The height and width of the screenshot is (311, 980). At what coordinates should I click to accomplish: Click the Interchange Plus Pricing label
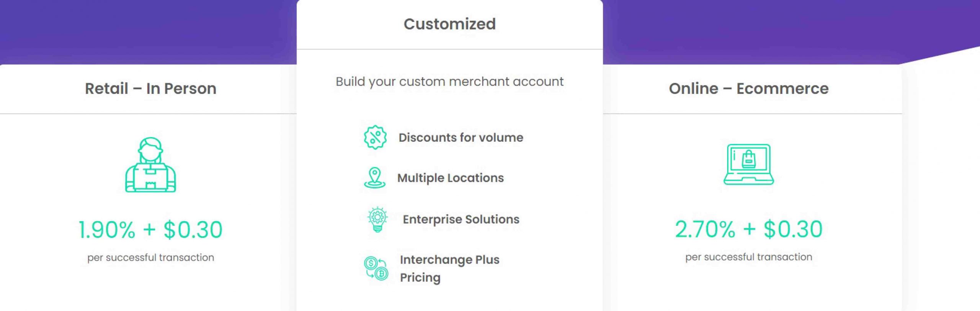[x=449, y=268]
